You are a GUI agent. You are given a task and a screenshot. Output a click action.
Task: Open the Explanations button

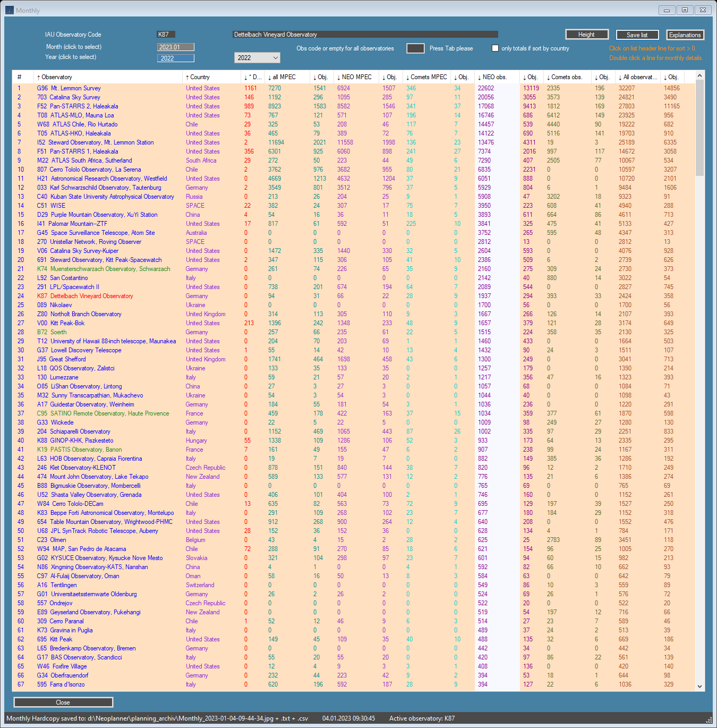(x=685, y=35)
